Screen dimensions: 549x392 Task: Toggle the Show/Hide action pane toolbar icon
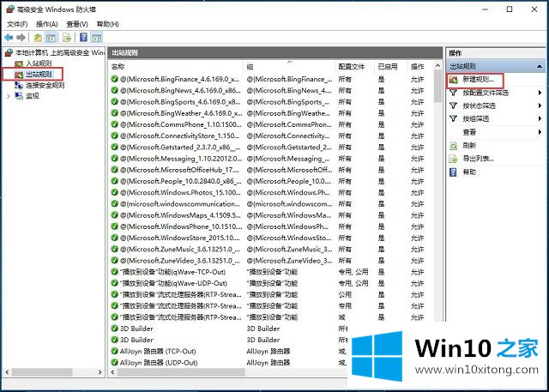(x=97, y=37)
